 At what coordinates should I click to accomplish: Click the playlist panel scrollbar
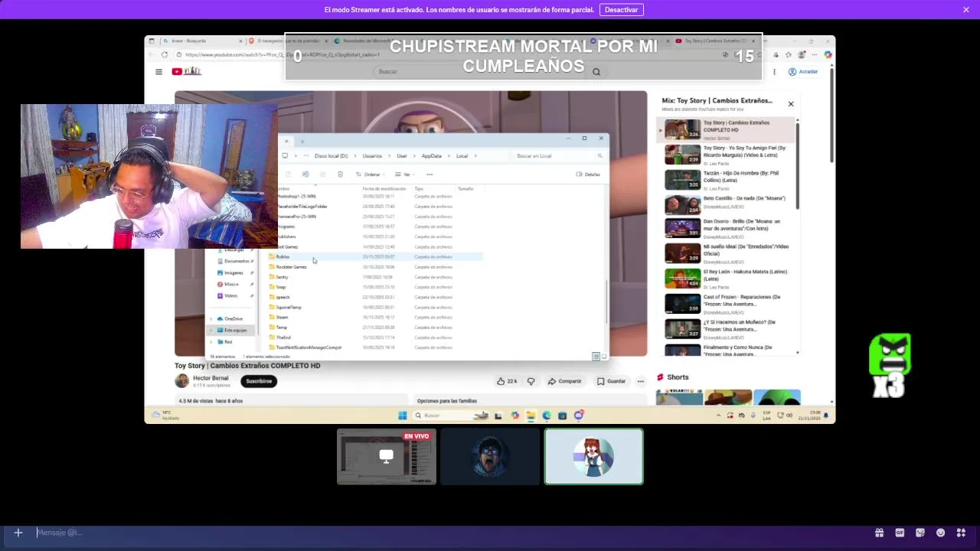(798, 165)
